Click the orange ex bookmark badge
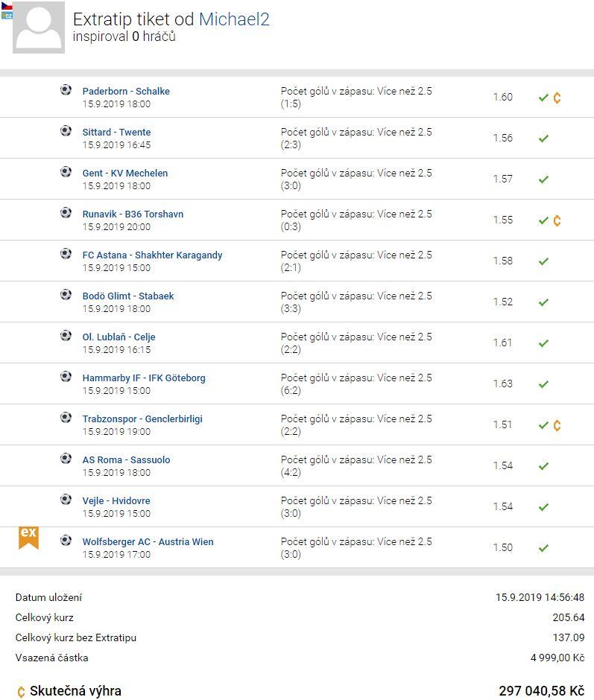This screenshot has height=700, width=594. click(x=28, y=537)
